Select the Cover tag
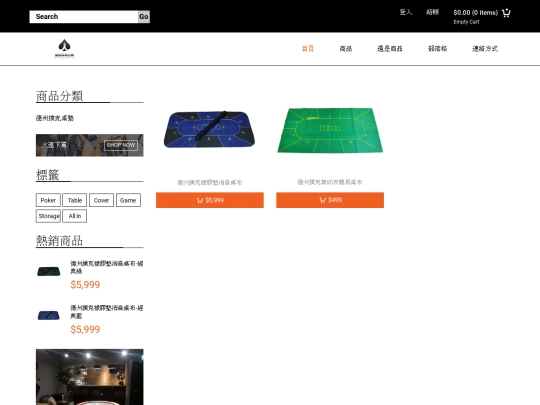The height and width of the screenshot is (405, 540). [x=101, y=200]
